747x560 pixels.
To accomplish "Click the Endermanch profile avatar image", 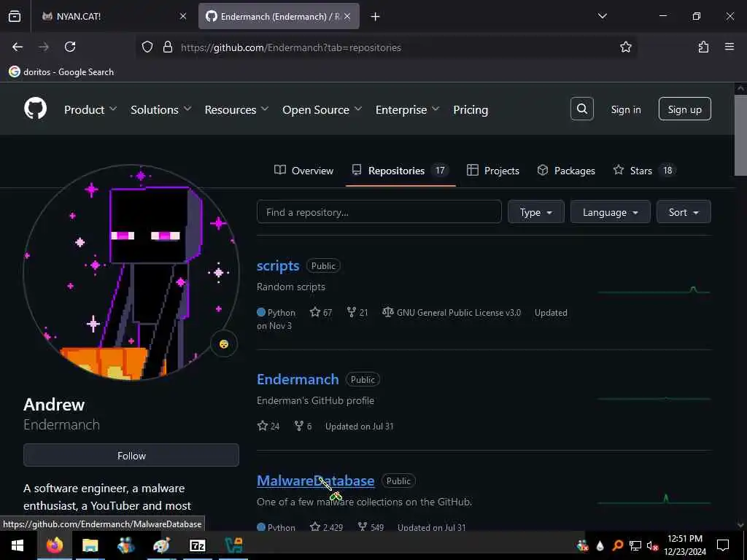I will point(131,273).
